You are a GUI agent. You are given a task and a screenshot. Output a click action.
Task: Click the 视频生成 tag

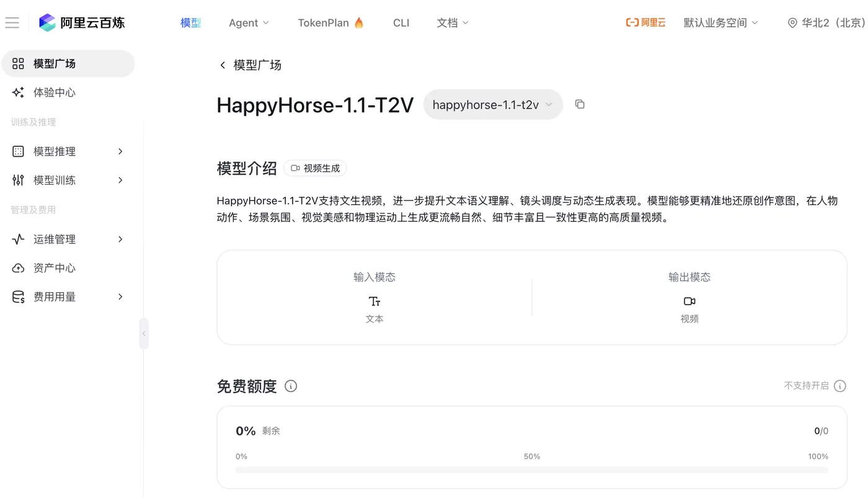click(x=315, y=168)
